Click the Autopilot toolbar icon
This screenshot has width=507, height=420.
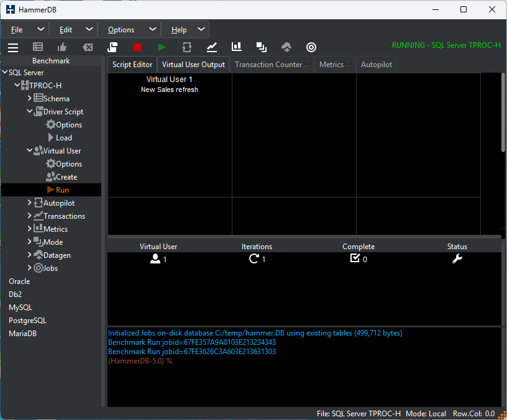click(187, 47)
